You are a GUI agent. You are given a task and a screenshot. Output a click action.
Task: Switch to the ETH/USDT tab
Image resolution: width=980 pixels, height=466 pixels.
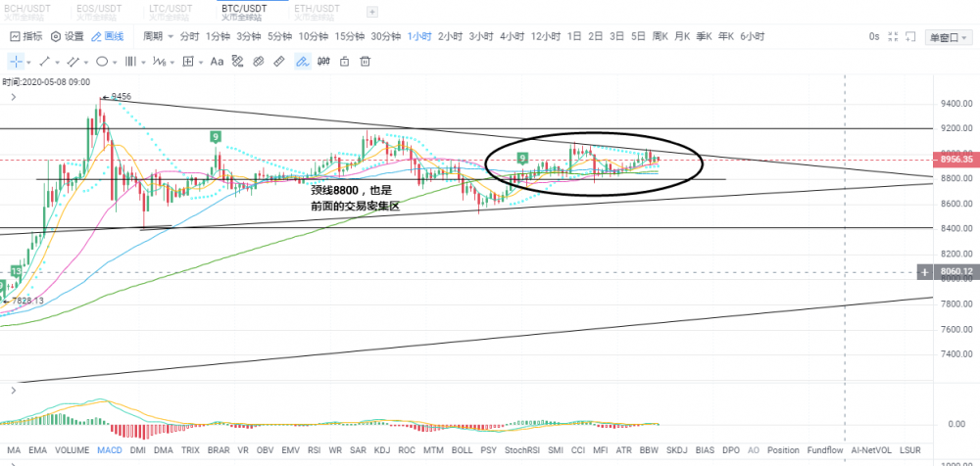tap(313, 10)
